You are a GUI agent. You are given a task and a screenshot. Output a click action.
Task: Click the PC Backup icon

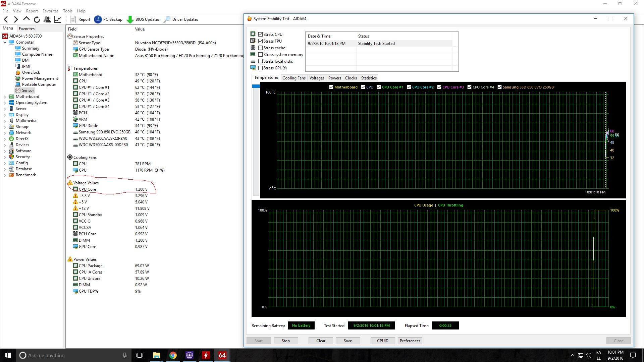point(98,19)
